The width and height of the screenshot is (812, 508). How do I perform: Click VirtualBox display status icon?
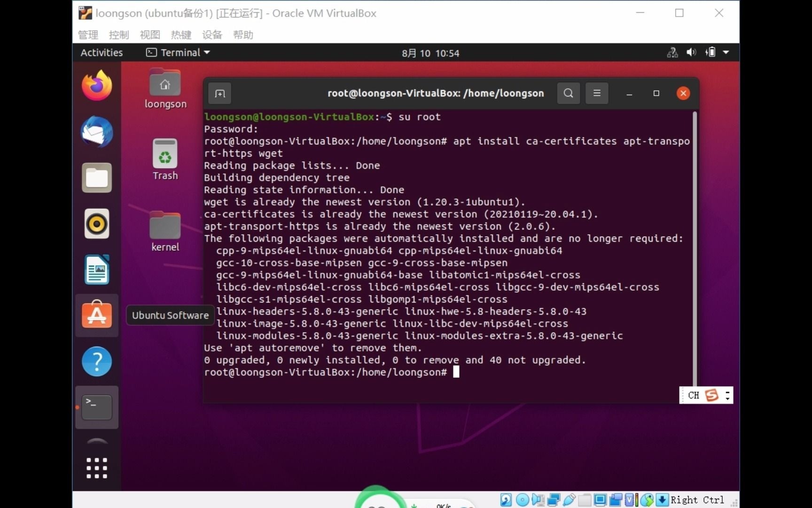click(x=600, y=500)
